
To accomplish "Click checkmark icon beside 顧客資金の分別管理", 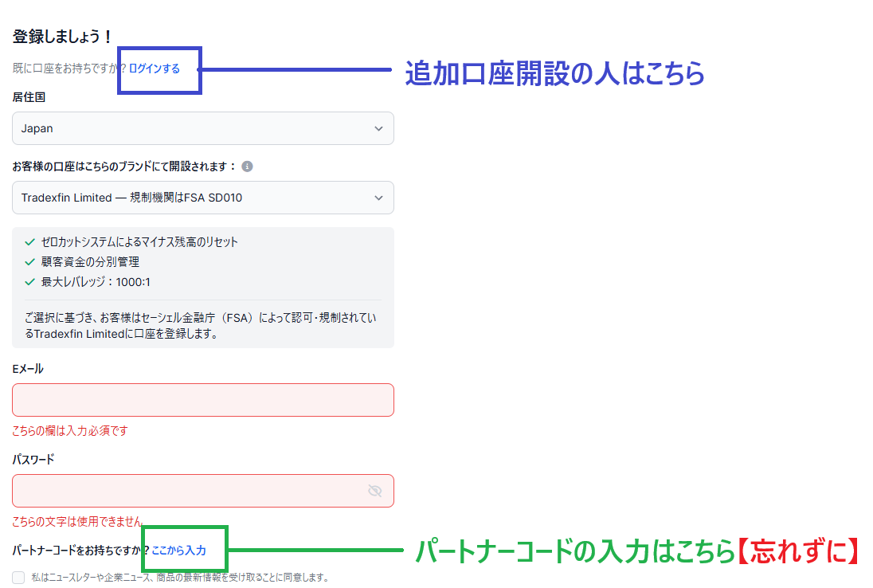I will point(30,261).
